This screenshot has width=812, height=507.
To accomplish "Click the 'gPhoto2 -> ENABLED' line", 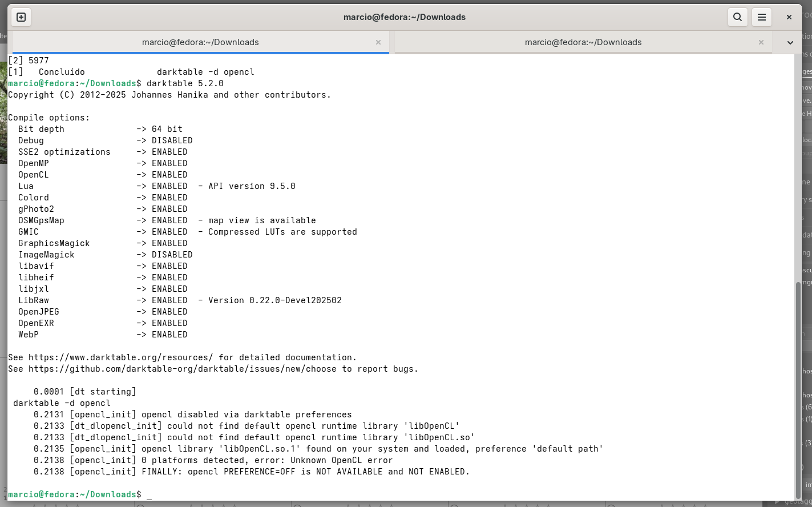I will [x=103, y=209].
